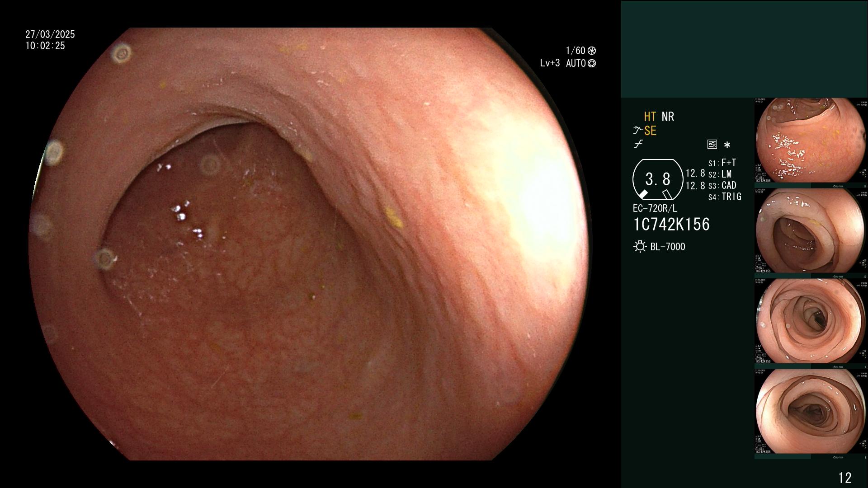
Task: Click the light source lamp icon
Action: click(x=640, y=247)
